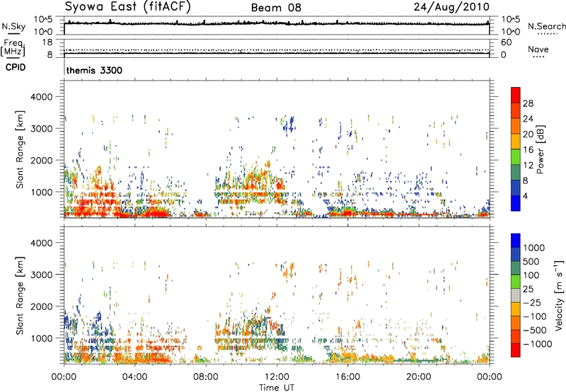Click the 04:00 time axis label
The height and width of the screenshot is (392, 566).
[135, 377]
